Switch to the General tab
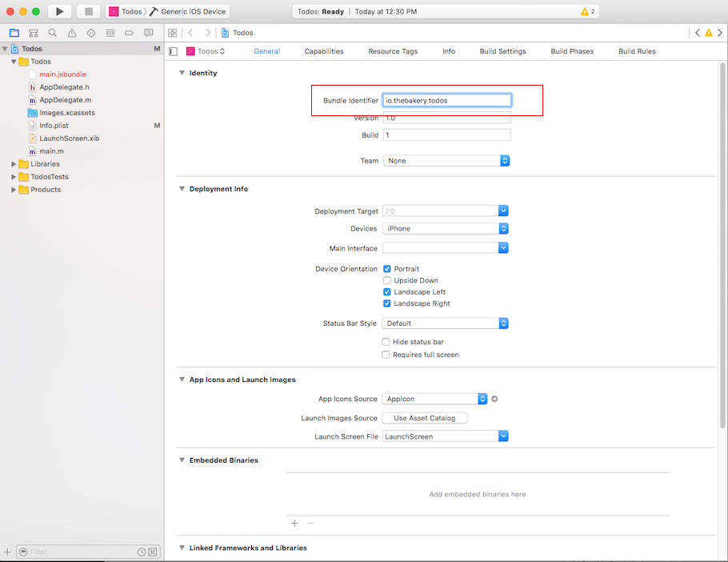The image size is (728, 562). (267, 51)
